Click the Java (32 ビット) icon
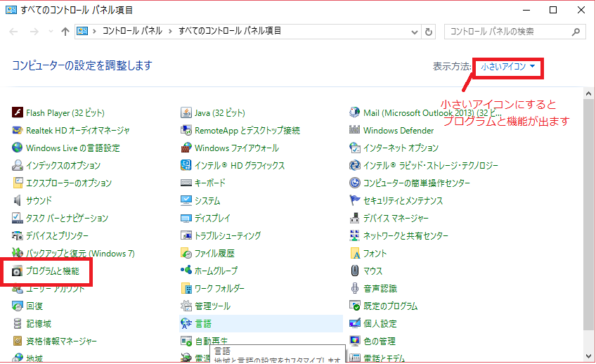The image size is (596, 364). [186, 112]
